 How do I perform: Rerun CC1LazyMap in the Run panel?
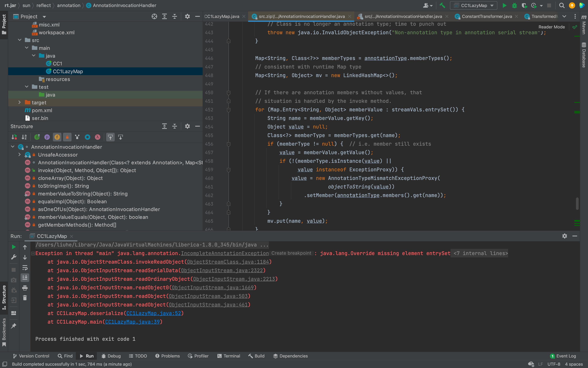click(x=14, y=247)
